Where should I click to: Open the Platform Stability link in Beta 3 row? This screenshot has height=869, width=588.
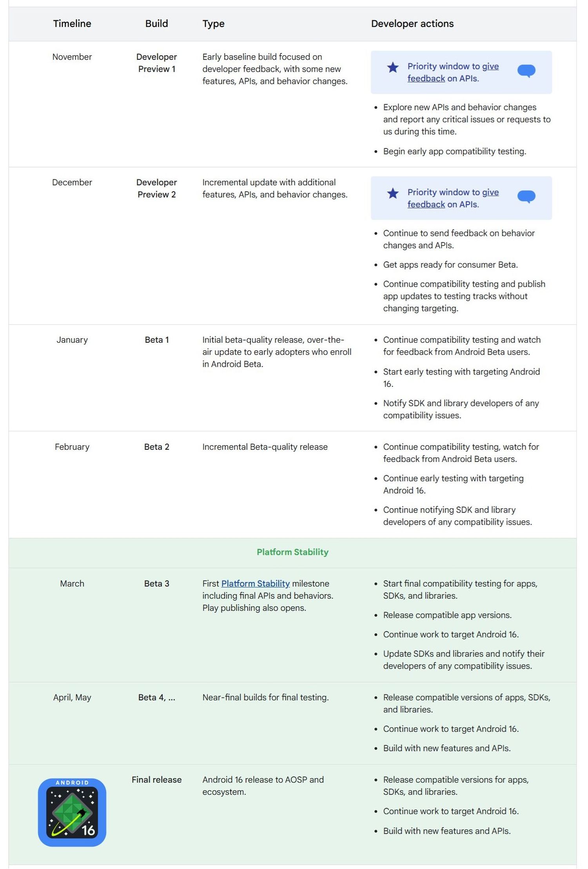pos(255,584)
